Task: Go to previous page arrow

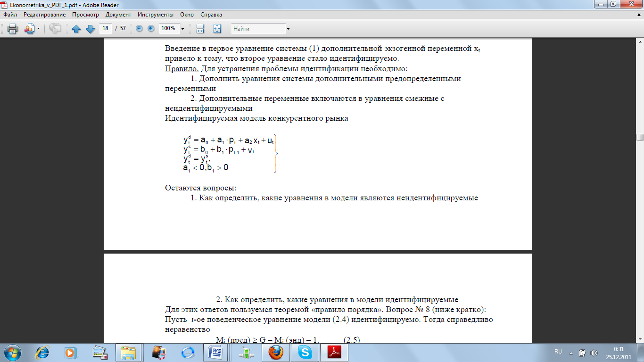Action: [76, 29]
